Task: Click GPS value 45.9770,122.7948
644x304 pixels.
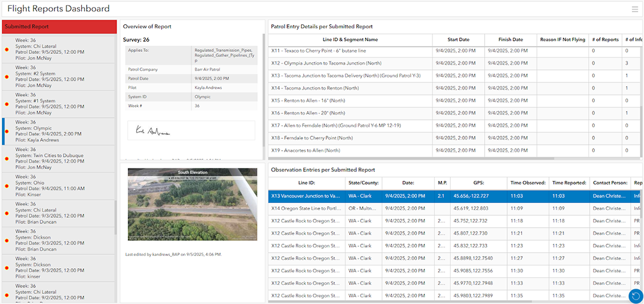Action: (x=473, y=283)
